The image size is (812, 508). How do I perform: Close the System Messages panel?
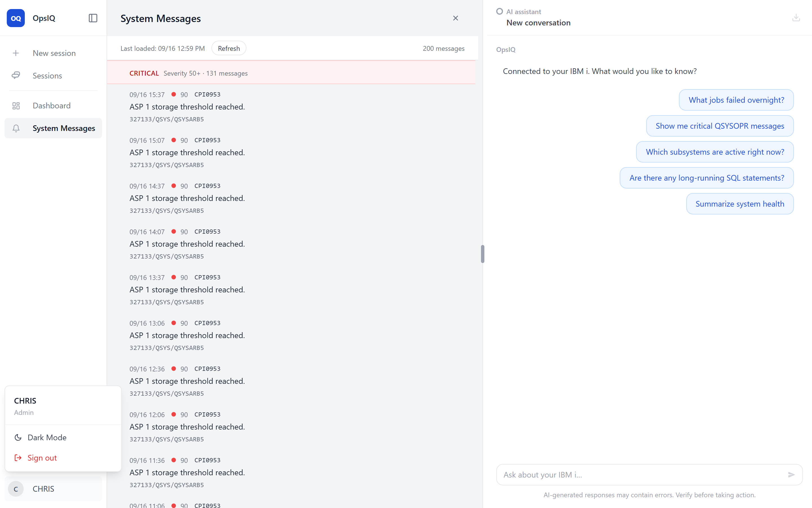click(455, 18)
